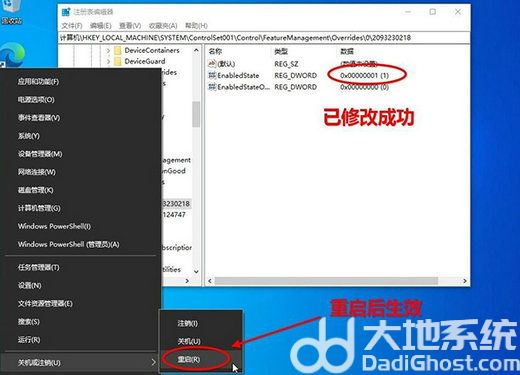The image size is (520, 375).
Task: Minimize the Registry Editor window
Action: [x=408, y=12]
